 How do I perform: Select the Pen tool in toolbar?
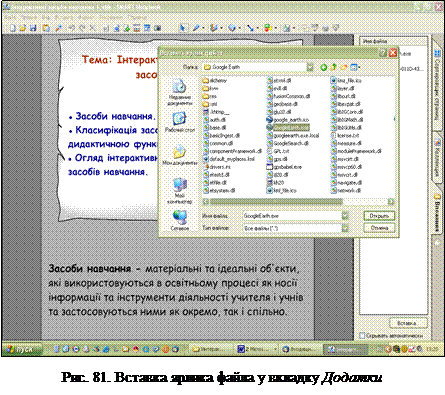coord(196,28)
